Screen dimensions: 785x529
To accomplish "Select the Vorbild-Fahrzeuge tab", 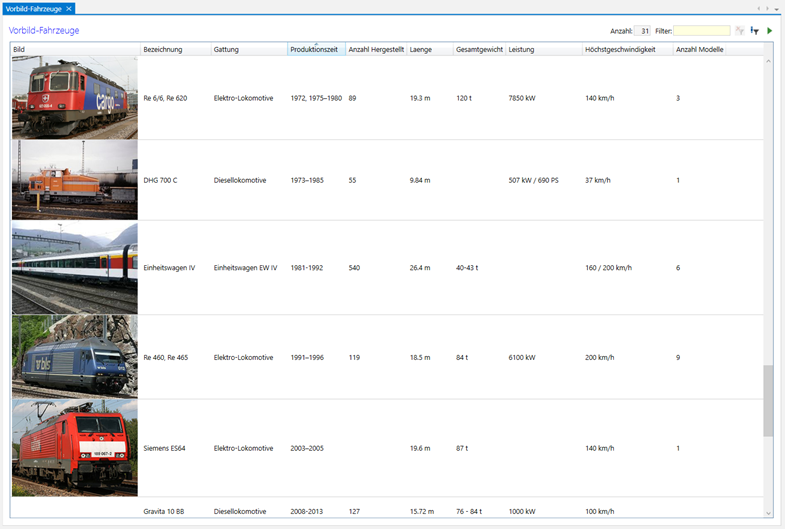I will 33,8.
